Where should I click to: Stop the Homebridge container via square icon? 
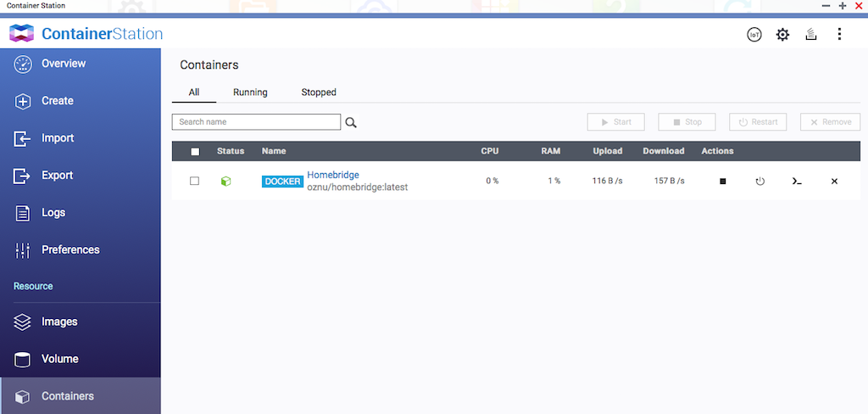tap(722, 182)
